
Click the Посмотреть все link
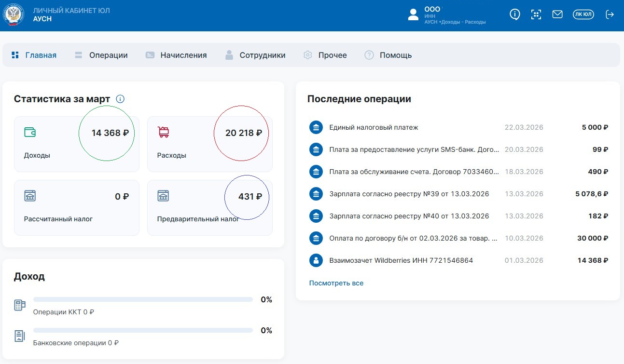[336, 283]
